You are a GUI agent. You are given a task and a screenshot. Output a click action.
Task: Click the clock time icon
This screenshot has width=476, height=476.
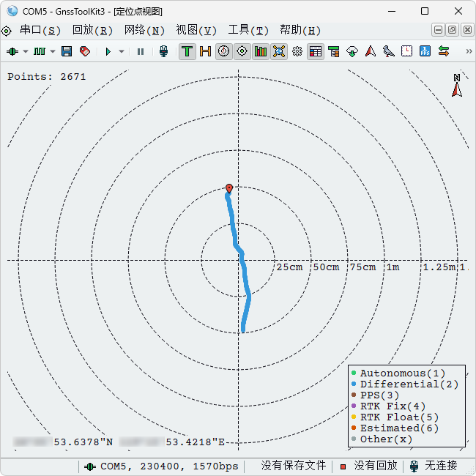[406, 51]
